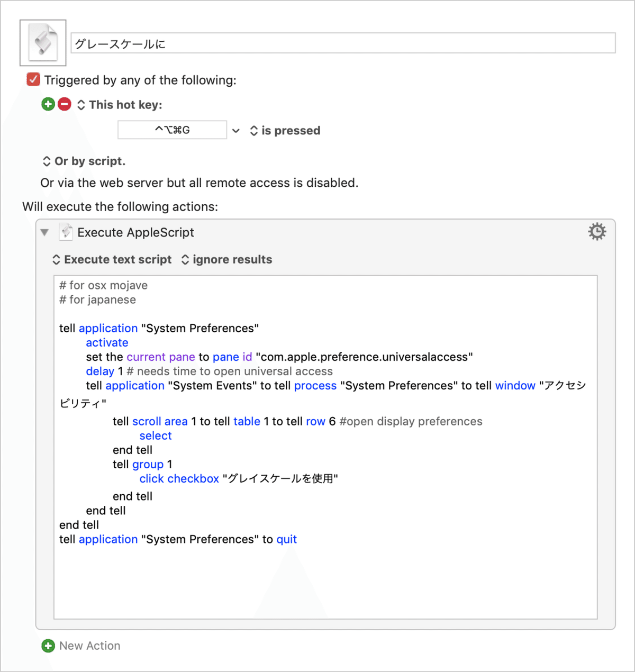Click the hot key field ^⌥⌘G
This screenshot has height=672, width=635.
[172, 130]
